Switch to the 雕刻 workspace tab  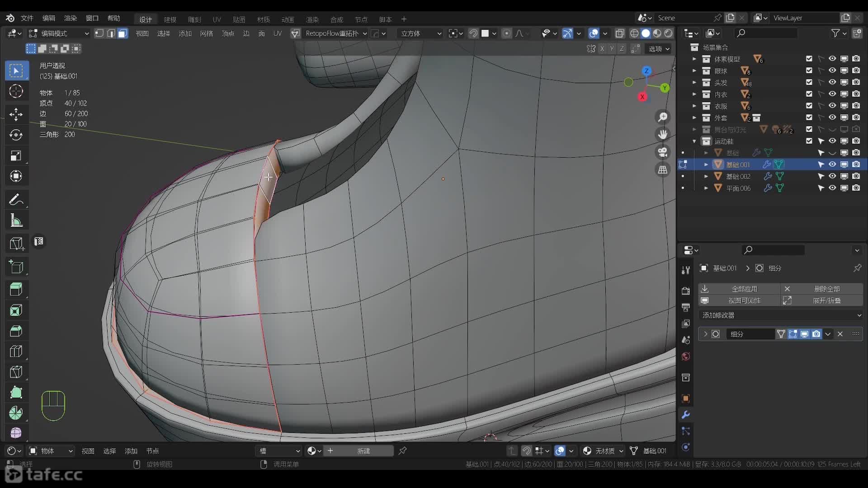pos(194,19)
